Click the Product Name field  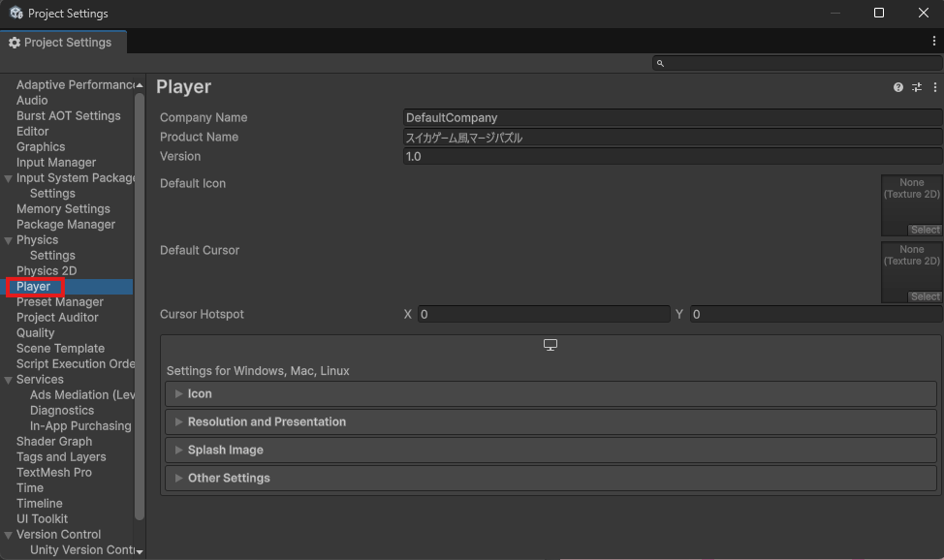tap(673, 138)
